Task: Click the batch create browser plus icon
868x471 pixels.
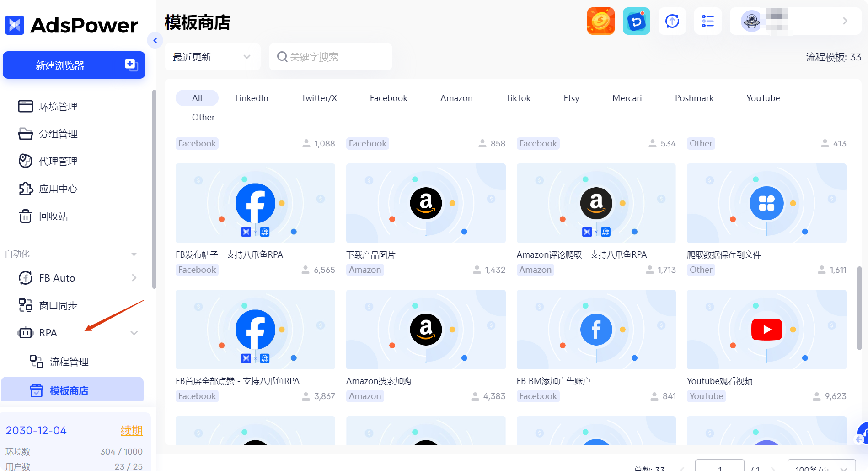Action: point(131,65)
